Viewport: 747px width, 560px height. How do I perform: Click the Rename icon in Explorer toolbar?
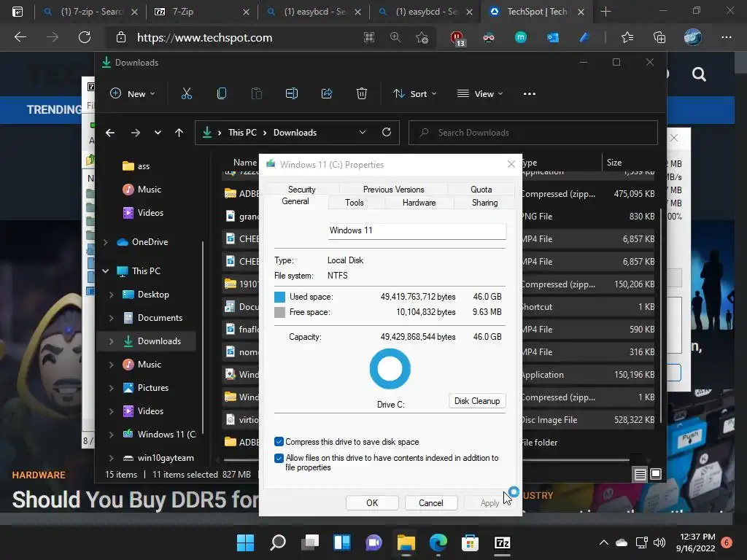click(292, 94)
